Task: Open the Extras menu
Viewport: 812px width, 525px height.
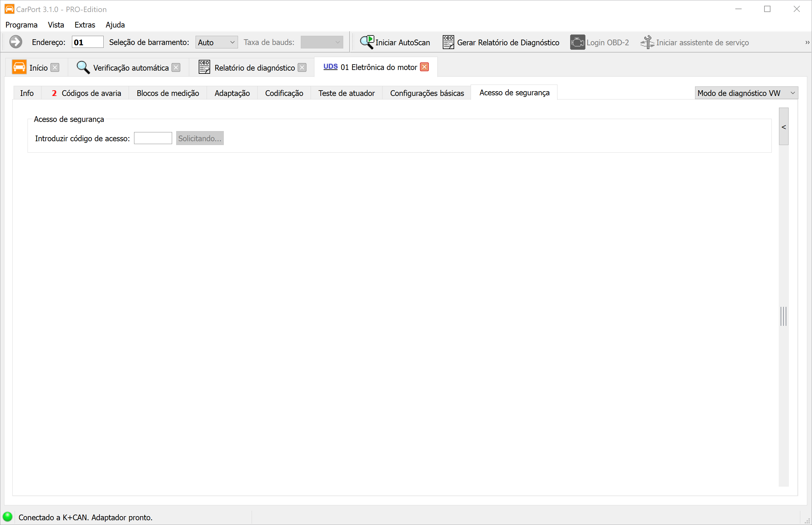Action: pyautogui.click(x=85, y=25)
